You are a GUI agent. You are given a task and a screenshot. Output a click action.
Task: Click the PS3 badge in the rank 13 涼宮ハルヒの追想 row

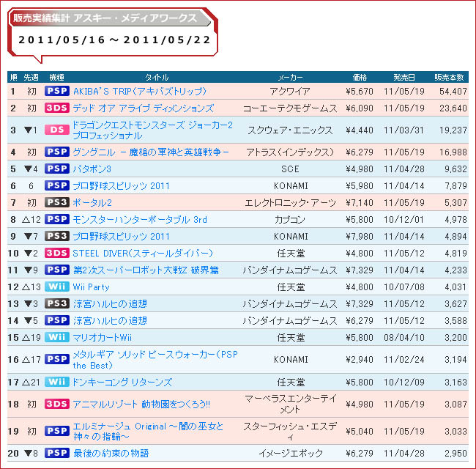(x=57, y=303)
